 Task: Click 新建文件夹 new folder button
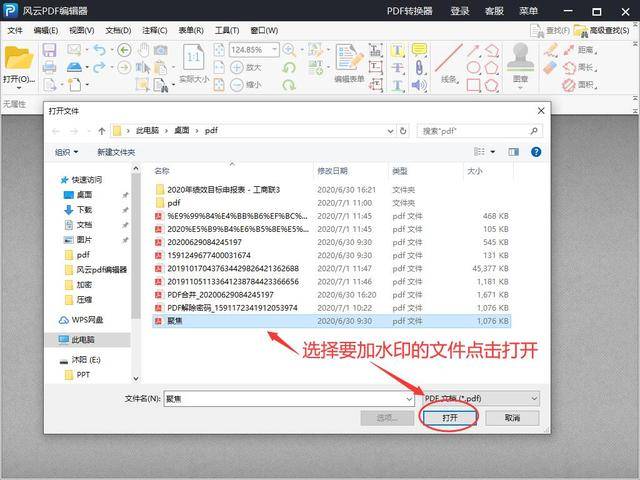point(116,152)
